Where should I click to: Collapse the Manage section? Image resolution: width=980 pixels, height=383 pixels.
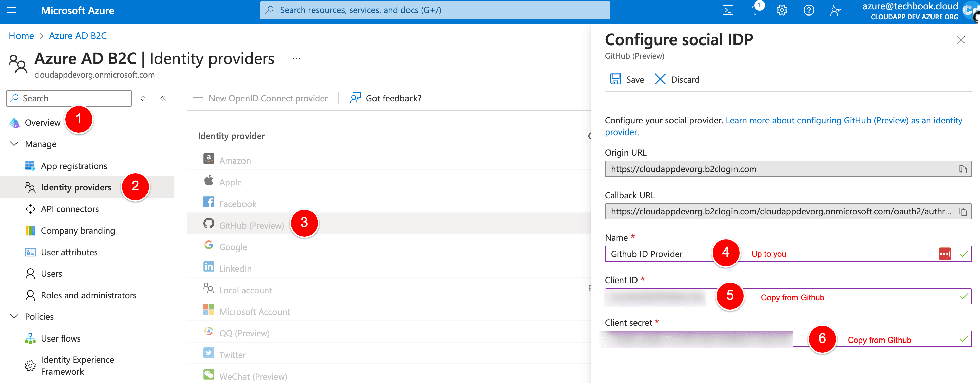(x=14, y=144)
